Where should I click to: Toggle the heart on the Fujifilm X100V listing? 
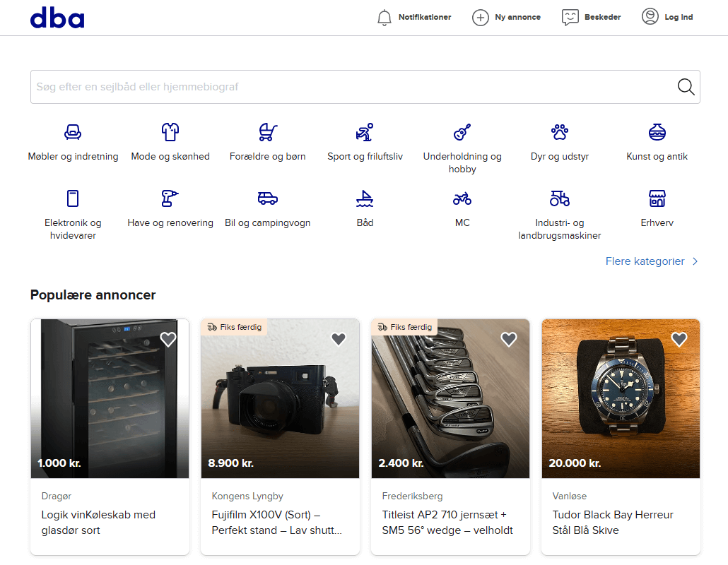pyautogui.click(x=338, y=339)
